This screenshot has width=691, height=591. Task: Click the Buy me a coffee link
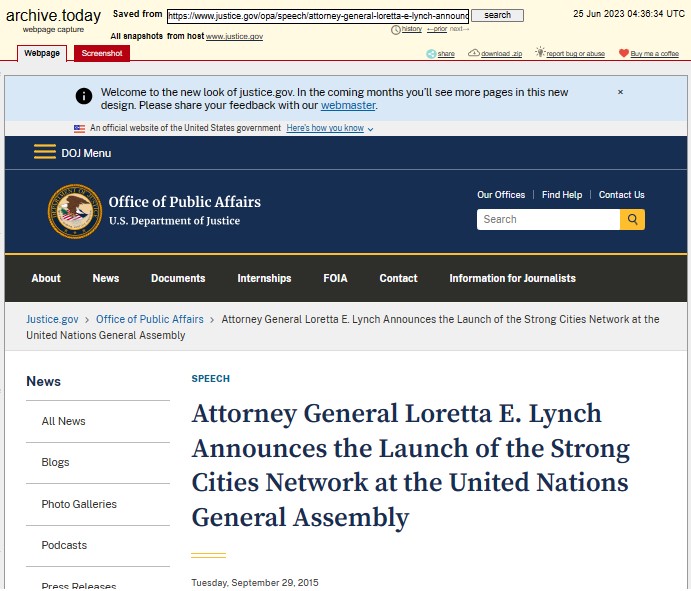(654, 54)
